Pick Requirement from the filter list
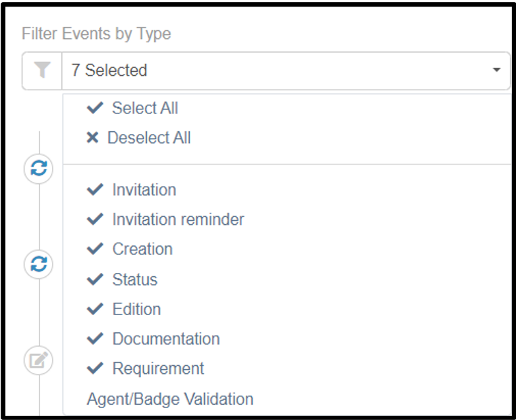 (158, 369)
